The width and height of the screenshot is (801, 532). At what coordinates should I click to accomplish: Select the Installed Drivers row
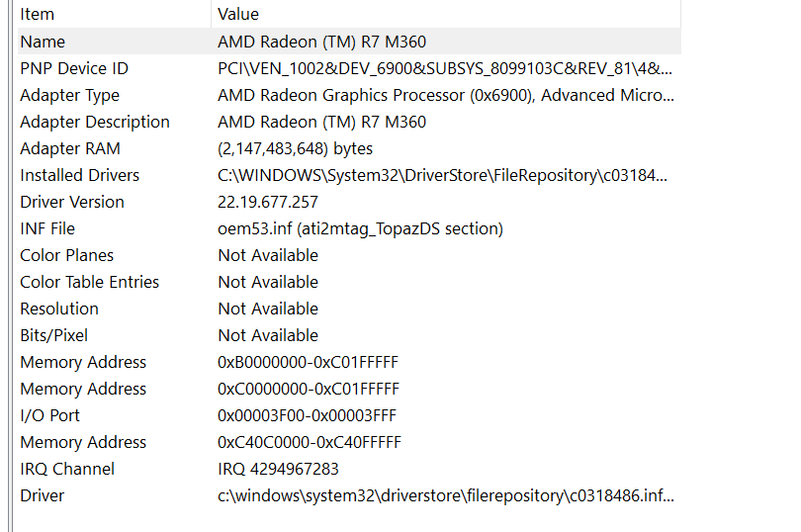coord(349,175)
